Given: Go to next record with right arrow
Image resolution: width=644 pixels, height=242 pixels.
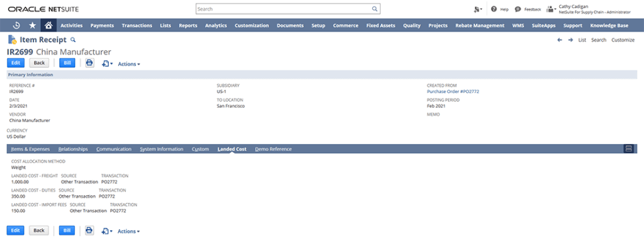Looking at the screenshot, I should (x=570, y=40).
